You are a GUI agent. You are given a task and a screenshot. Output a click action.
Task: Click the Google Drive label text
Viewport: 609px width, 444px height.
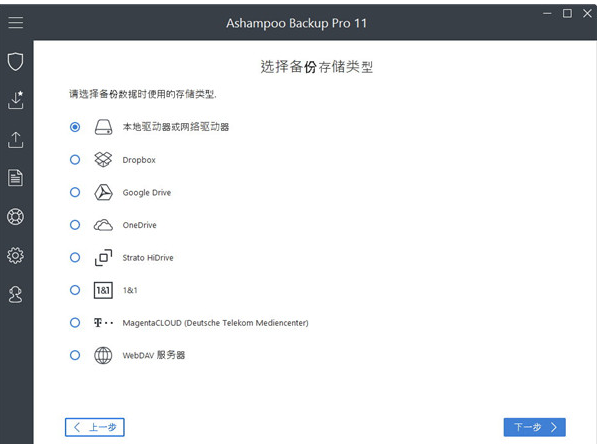point(147,193)
